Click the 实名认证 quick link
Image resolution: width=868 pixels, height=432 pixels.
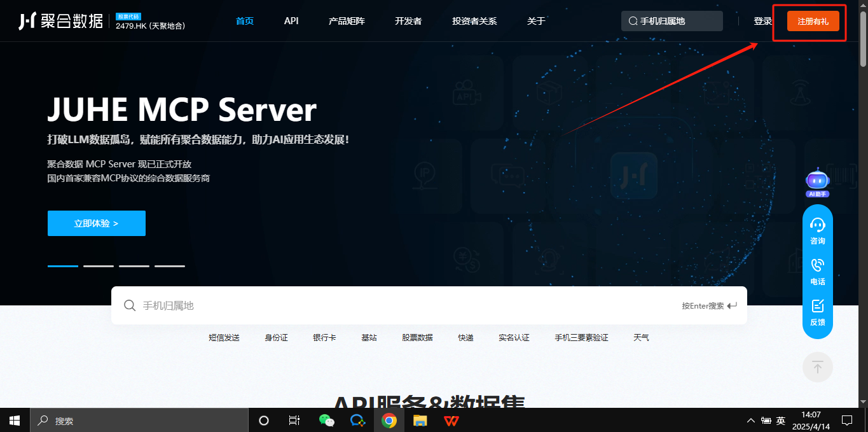click(514, 338)
